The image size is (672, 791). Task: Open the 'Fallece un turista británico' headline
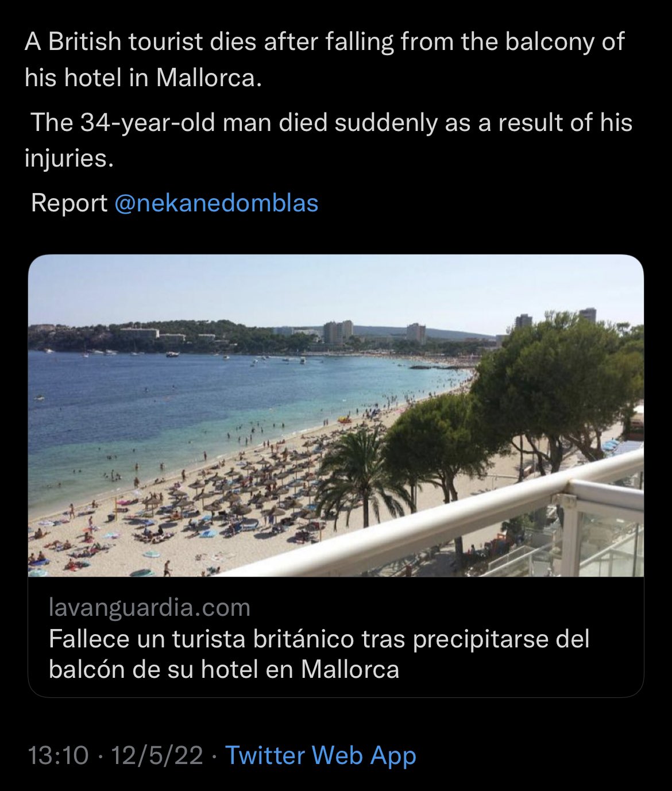(x=319, y=639)
